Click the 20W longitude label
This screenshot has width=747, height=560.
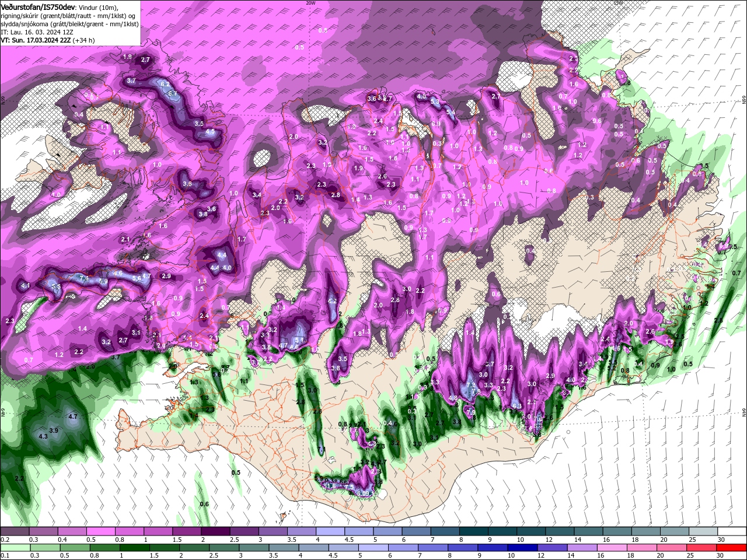coord(310,3)
